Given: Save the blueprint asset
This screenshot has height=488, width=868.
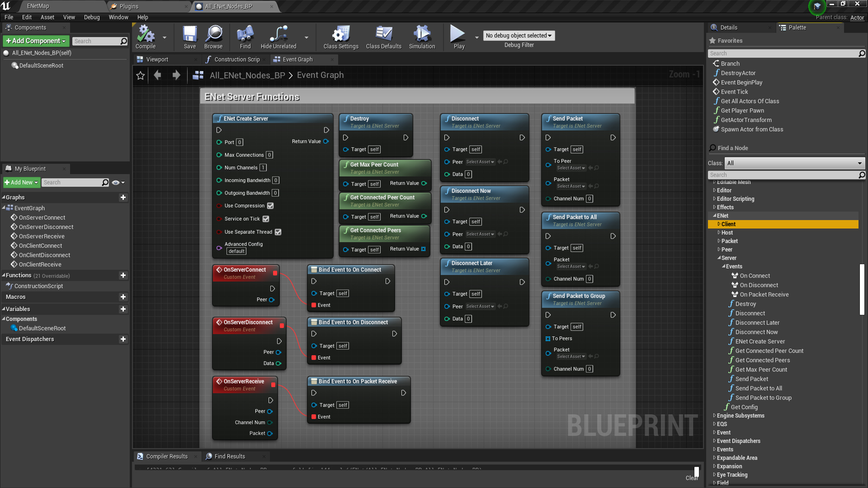Looking at the screenshot, I should click(190, 37).
